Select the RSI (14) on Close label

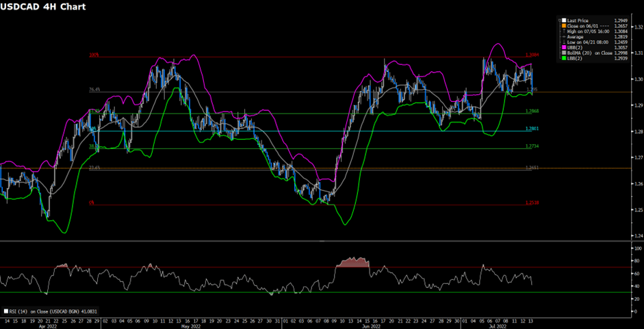tap(48, 310)
